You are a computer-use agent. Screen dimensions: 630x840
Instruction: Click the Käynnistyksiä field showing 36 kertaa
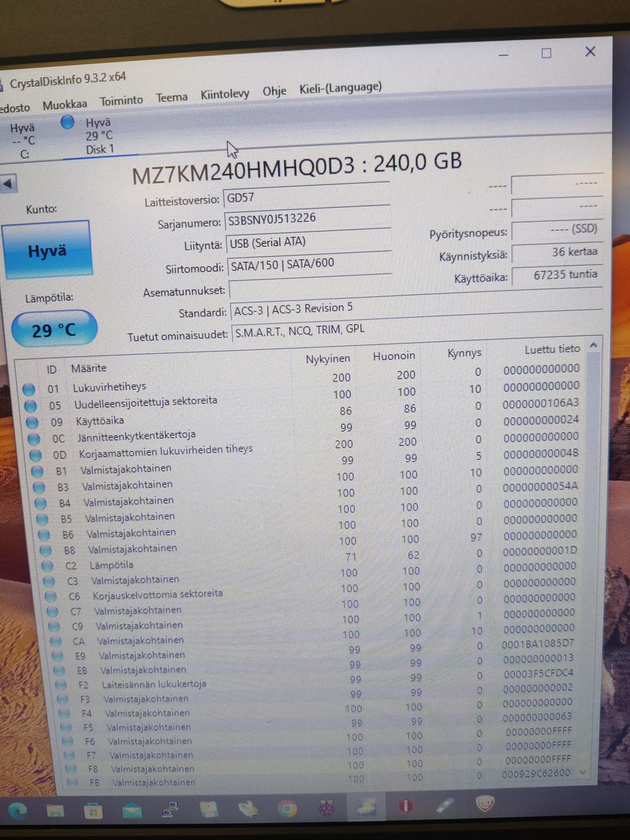pyautogui.click(x=557, y=252)
